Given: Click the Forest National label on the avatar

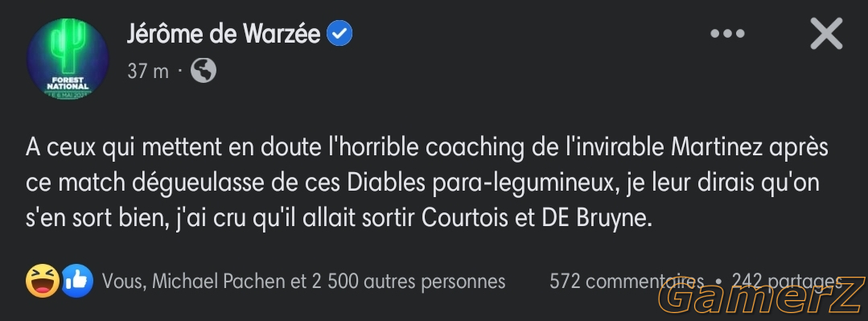Looking at the screenshot, I should click(68, 83).
